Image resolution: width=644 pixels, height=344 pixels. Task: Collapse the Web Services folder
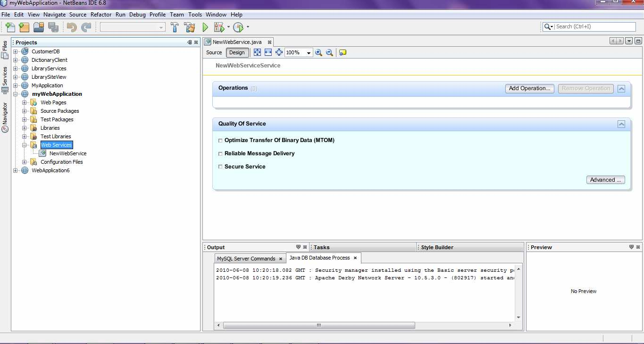point(25,145)
